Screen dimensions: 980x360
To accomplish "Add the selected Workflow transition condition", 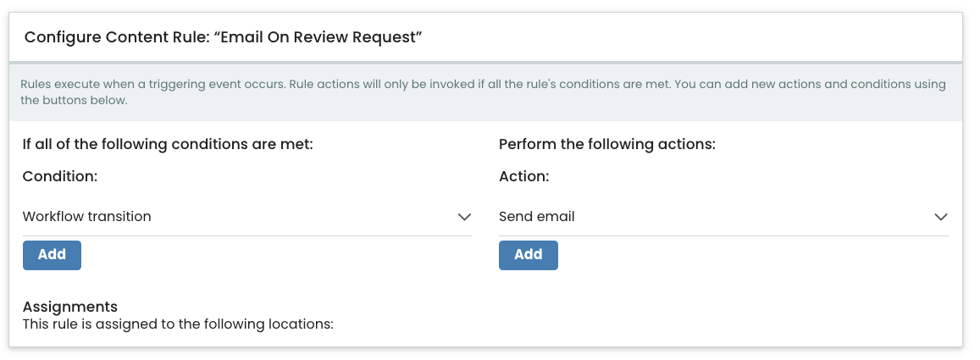I will tap(52, 255).
